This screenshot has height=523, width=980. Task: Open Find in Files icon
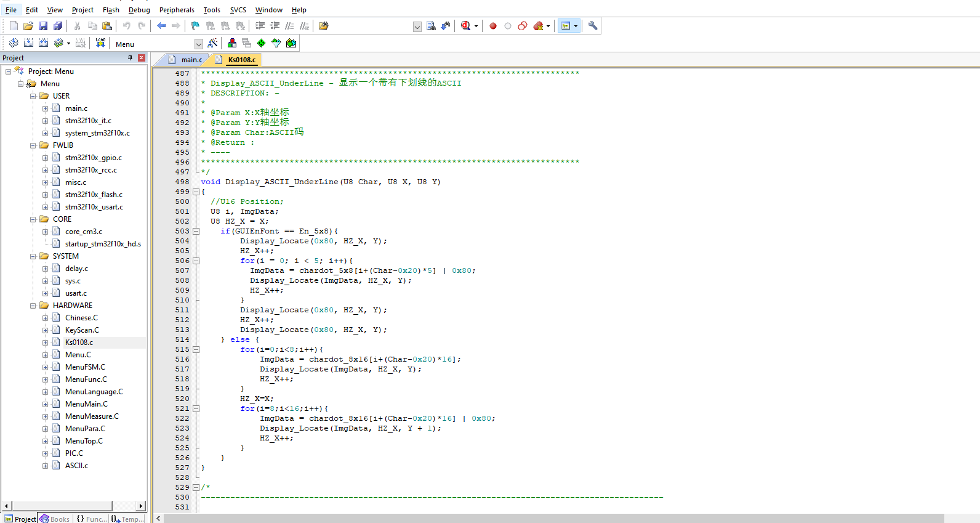tap(324, 26)
